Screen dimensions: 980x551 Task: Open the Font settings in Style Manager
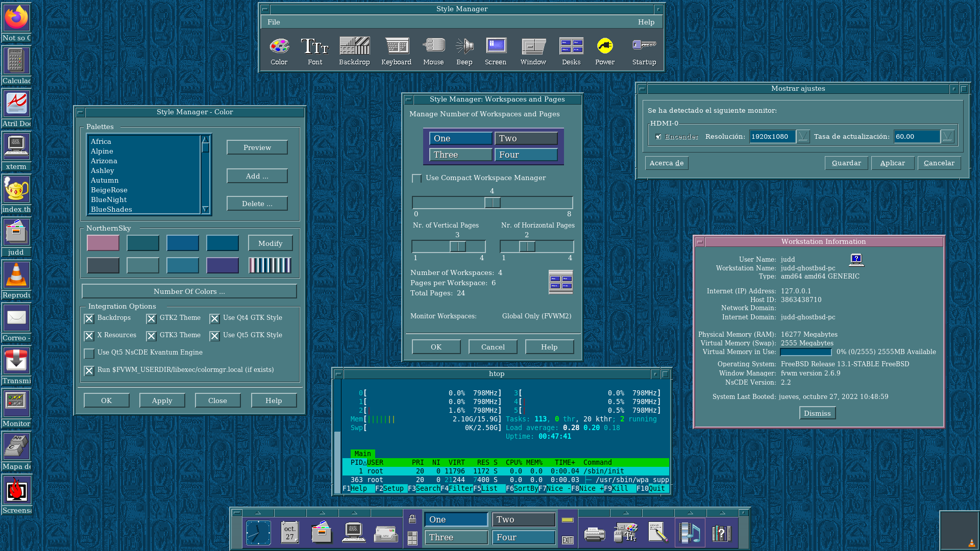315,51
